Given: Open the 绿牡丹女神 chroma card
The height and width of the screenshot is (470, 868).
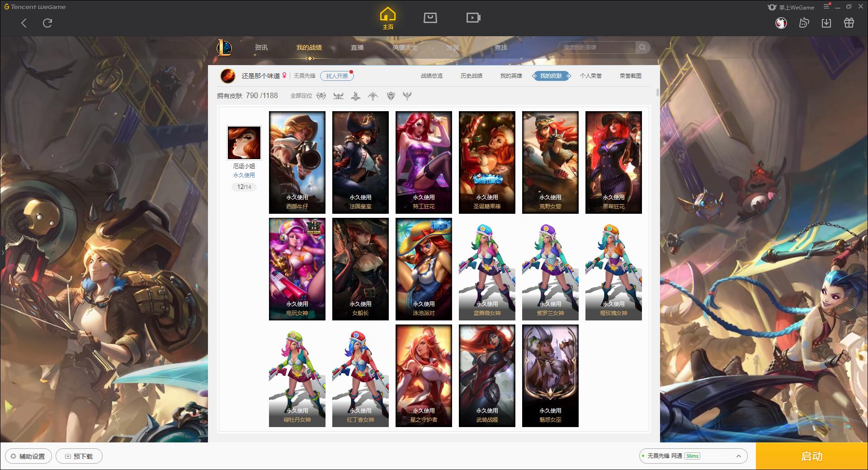Looking at the screenshot, I should pyautogui.click(x=297, y=376).
